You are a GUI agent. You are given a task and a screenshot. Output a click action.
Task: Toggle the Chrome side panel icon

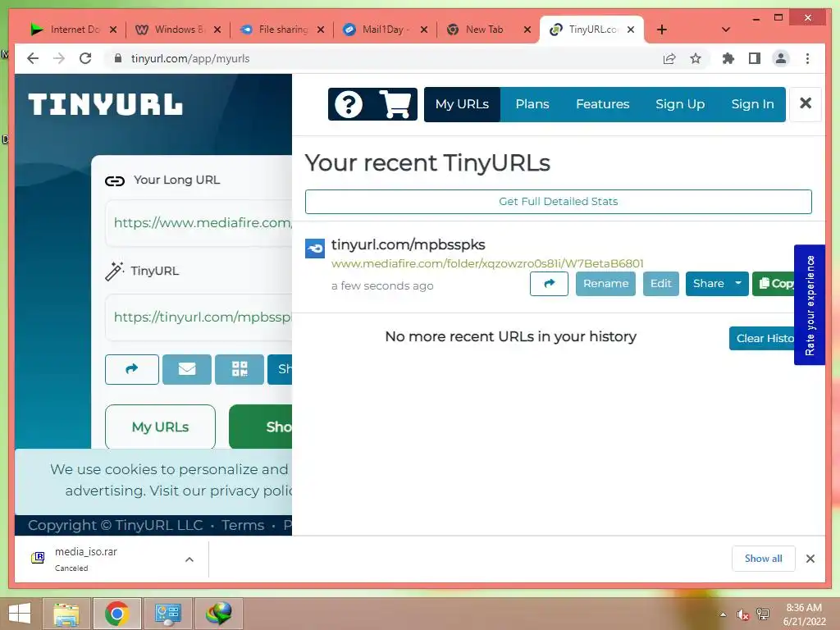point(755,58)
